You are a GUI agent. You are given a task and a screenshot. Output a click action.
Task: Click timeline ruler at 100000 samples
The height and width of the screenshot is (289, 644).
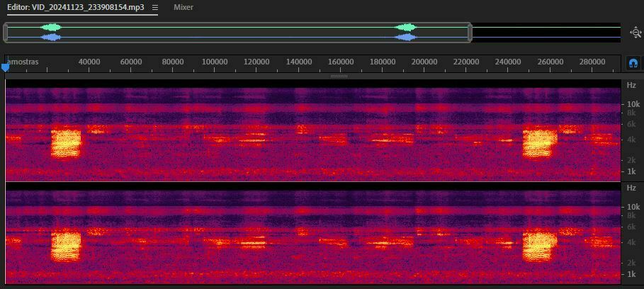(x=215, y=62)
